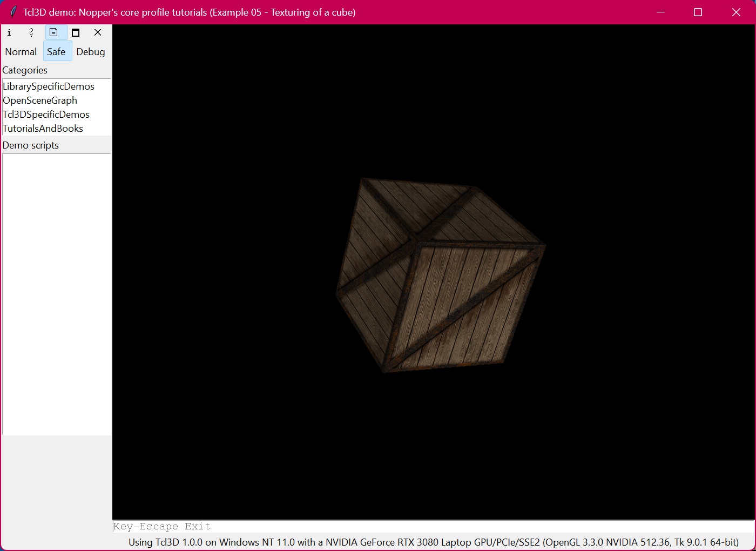This screenshot has width=756, height=551.
Task: Select the Debug mode option
Action: tap(91, 52)
